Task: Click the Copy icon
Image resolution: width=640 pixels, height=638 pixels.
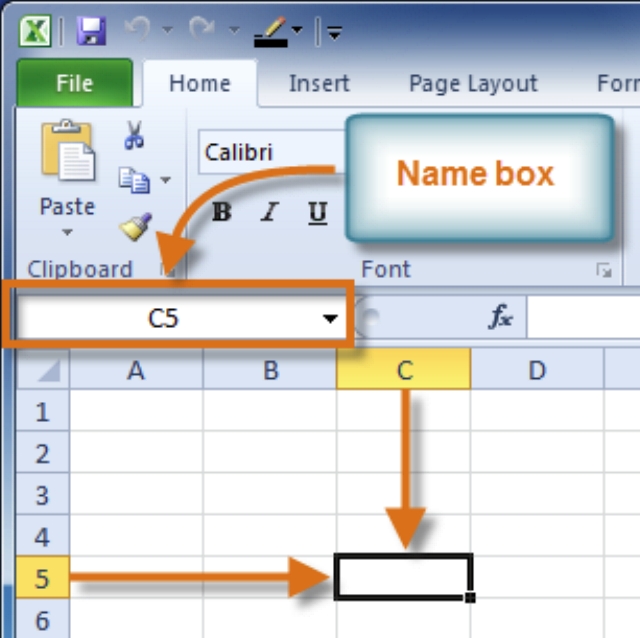Action: 134,180
